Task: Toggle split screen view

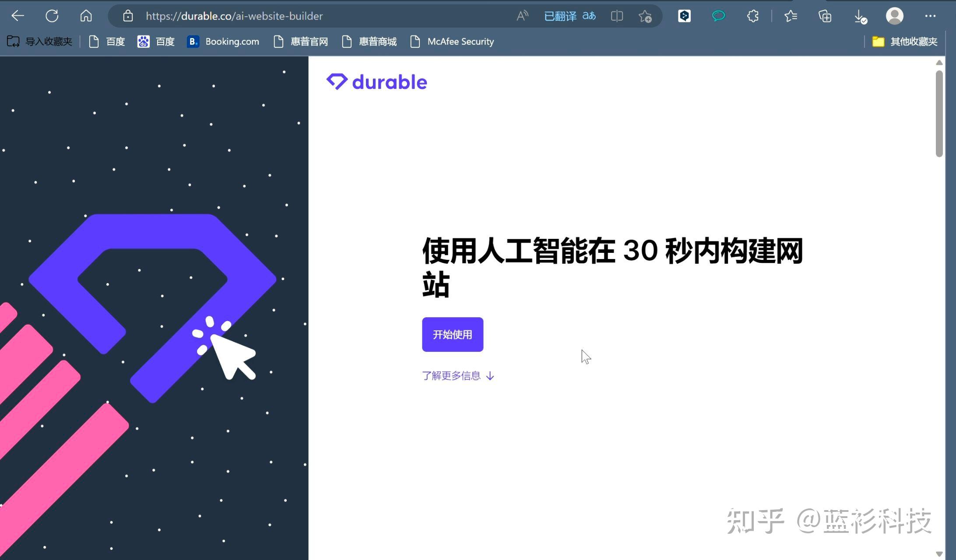Action: (x=616, y=16)
